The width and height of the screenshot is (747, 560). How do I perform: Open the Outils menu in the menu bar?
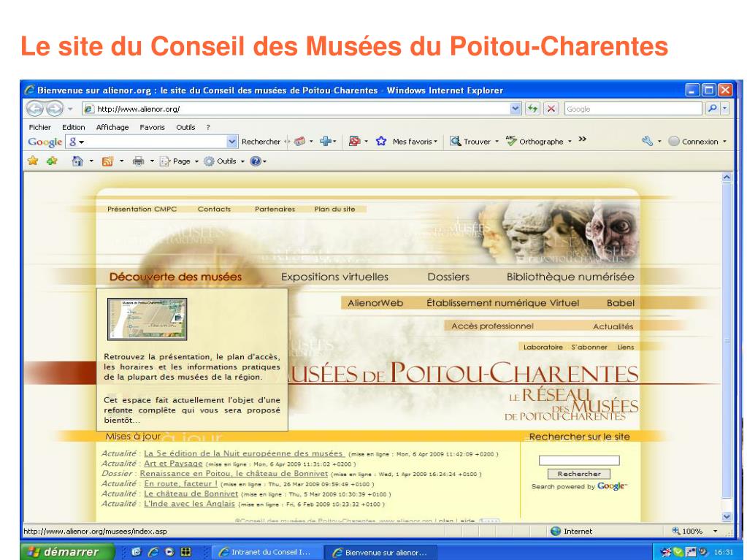tap(185, 127)
